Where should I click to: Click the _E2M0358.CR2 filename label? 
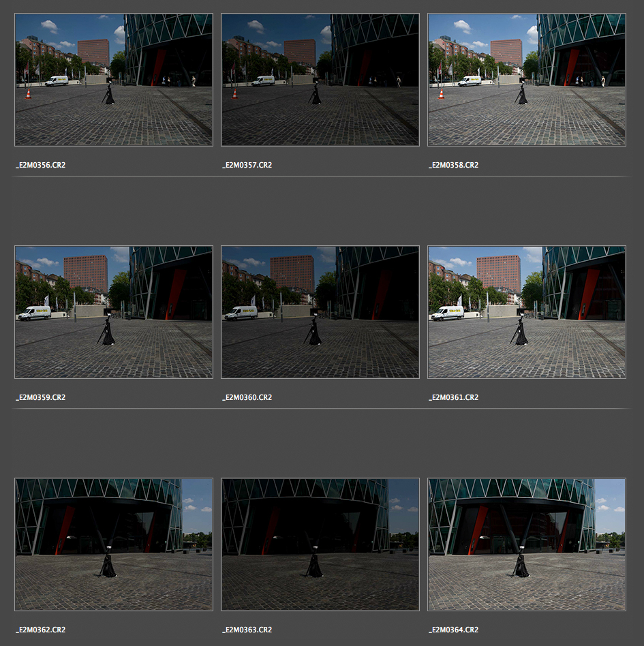pos(453,166)
